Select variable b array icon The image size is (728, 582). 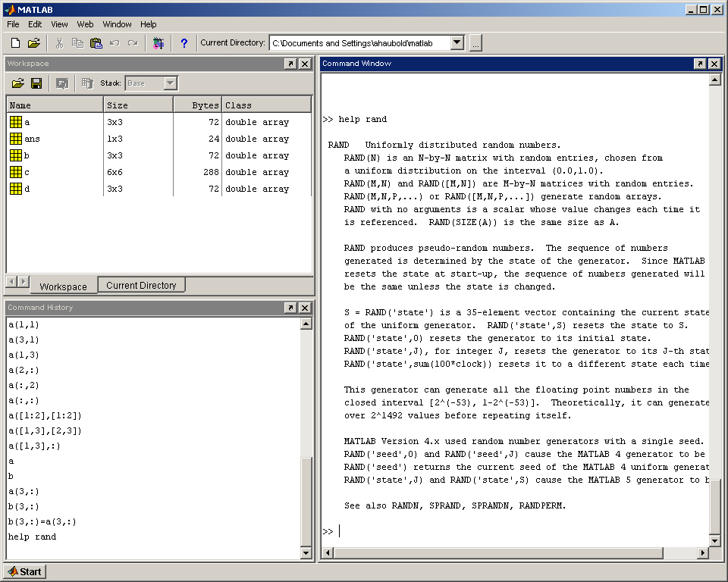[x=16, y=155]
